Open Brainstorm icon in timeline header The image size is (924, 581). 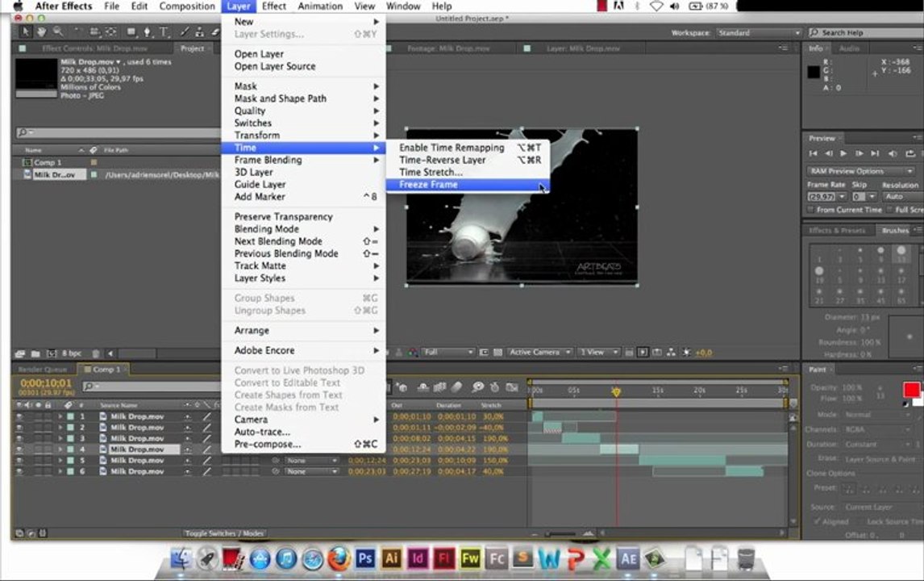coord(477,387)
